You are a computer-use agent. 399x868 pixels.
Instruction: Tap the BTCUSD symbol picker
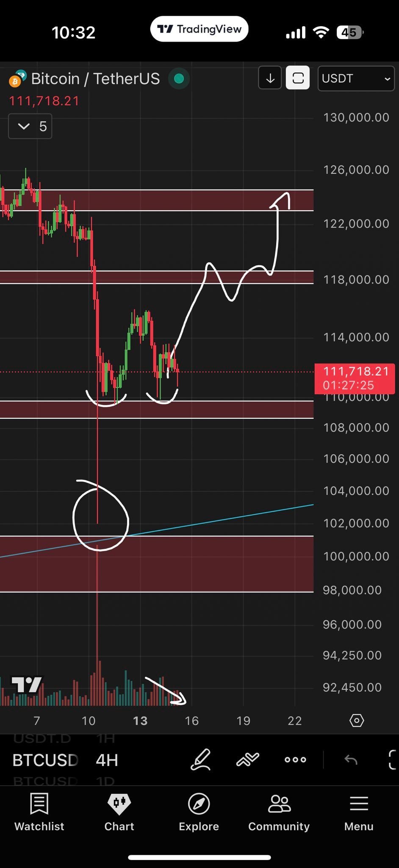pos(45,760)
